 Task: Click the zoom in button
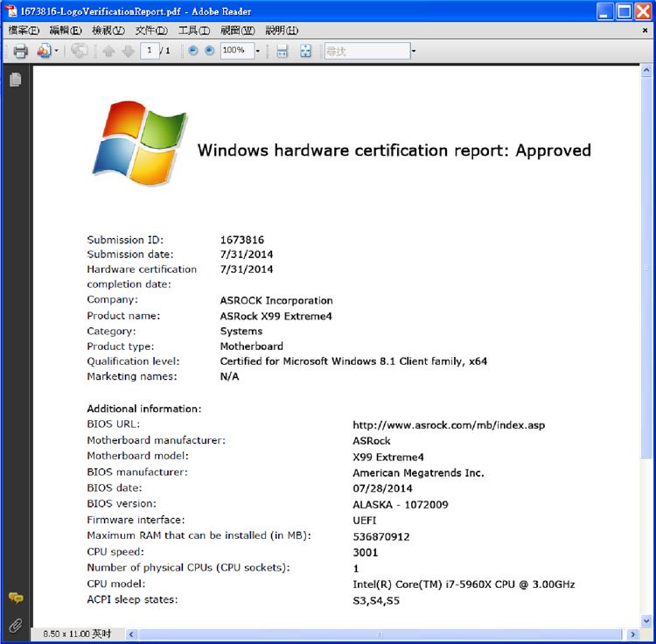click(209, 51)
